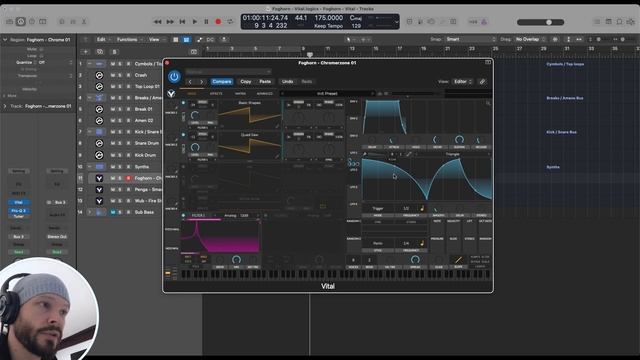This screenshot has width=640, height=360.
Task: Toggle the Inspector button in Logic toolbar
Action: (x=20, y=22)
